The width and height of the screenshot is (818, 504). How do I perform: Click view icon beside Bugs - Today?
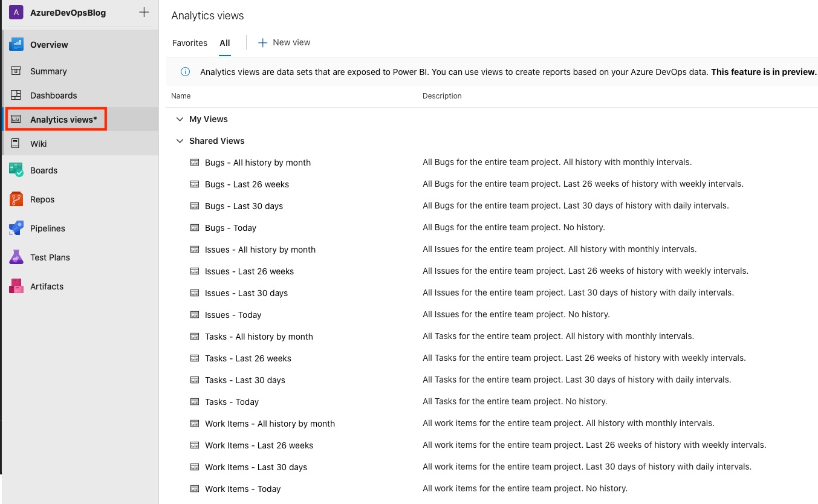195,228
